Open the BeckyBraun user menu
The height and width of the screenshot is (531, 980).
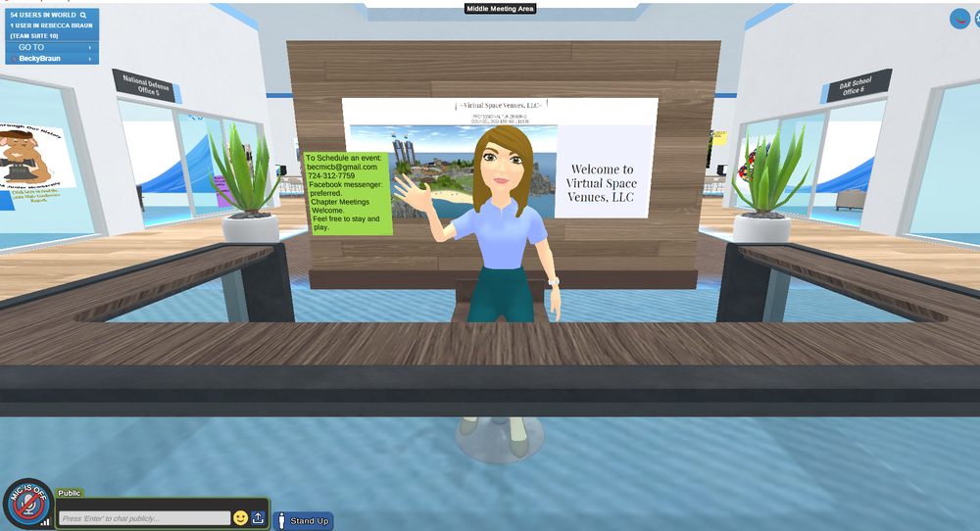pyautogui.click(x=52, y=59)
